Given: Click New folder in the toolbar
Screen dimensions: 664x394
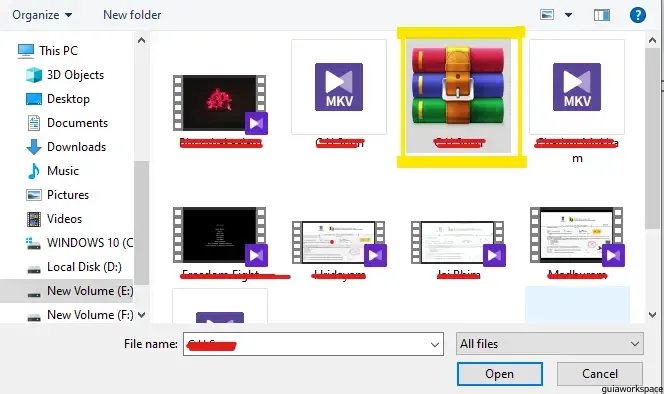Looking at the screenshot, I should pyautogui.click(x=132, y=15).
